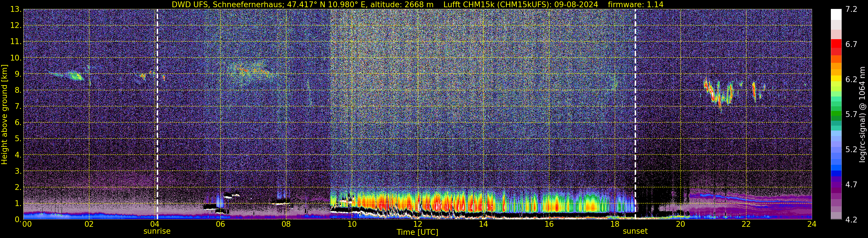The image size is (868, 238).
Task: Click the colorbar tick label '4.7'
Action: 851,185
